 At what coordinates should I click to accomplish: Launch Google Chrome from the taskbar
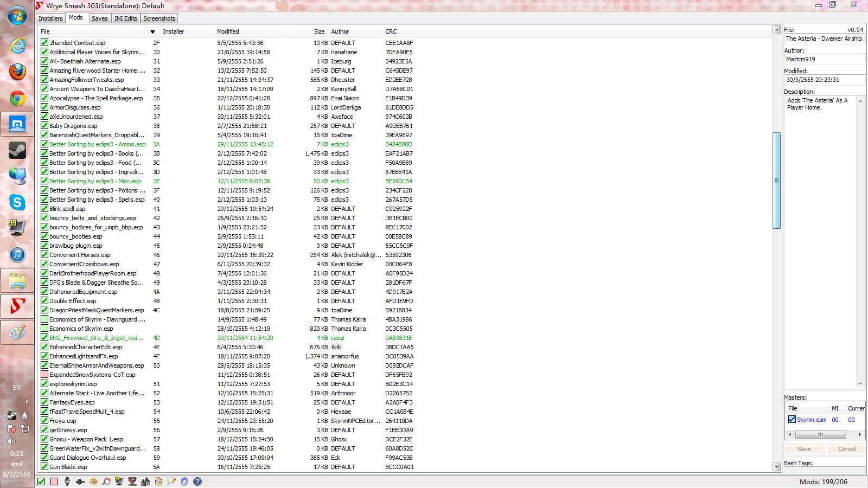tap(17, 98)
